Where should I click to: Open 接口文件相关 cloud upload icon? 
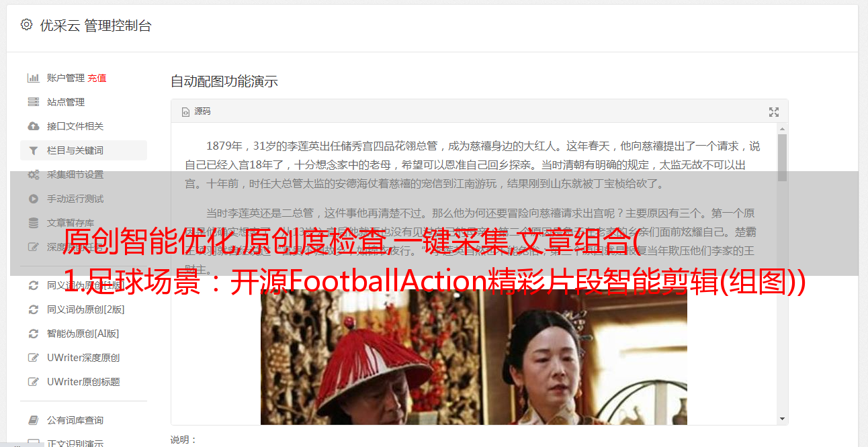pyautogui.click(x=33, y=126)
